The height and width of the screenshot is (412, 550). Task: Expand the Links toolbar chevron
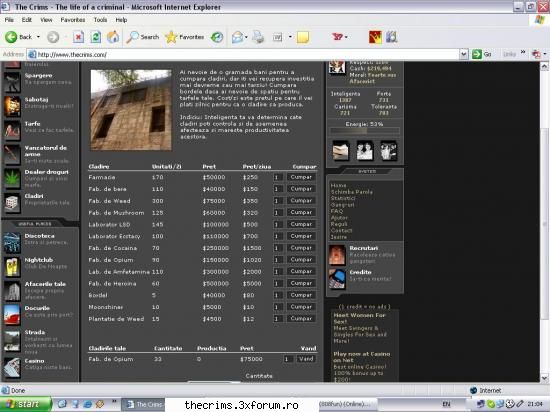point(523,52)
